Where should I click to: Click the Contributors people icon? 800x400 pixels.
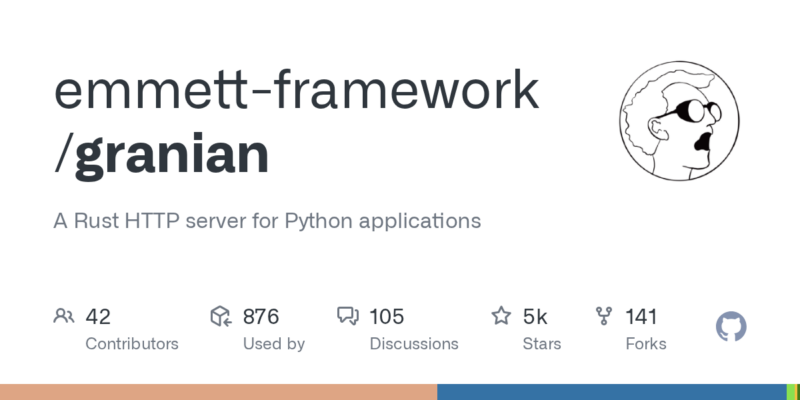click(x=64, y=316)
